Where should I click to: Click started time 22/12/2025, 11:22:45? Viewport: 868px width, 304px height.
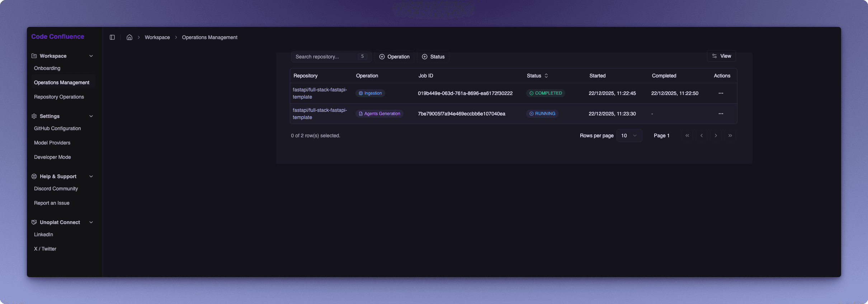(x=612, y=93)
